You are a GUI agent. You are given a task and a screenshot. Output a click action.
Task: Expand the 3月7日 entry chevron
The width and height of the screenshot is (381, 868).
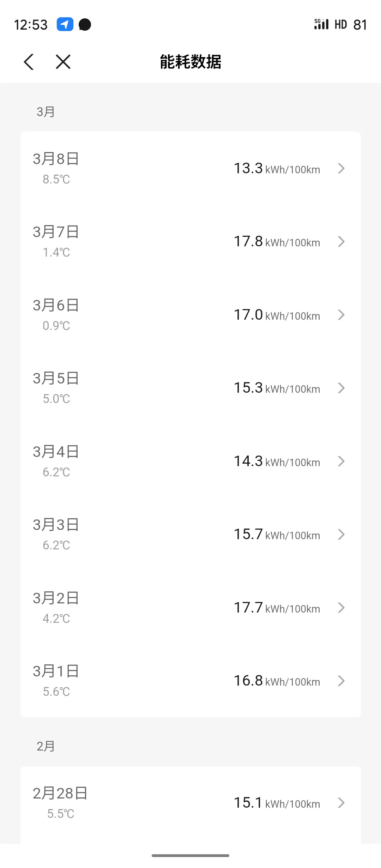click(x=341, y=242)
